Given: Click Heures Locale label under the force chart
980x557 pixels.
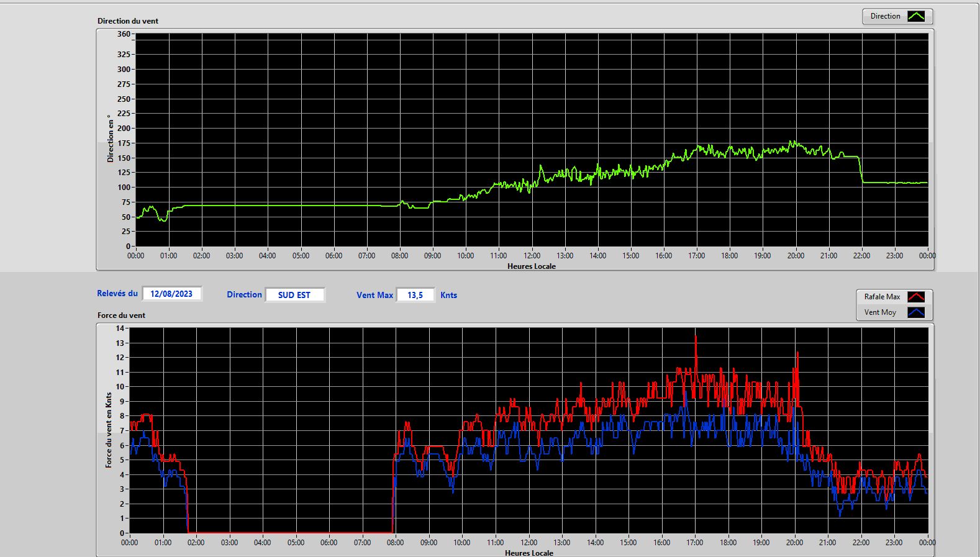Looking at the screenshot, I should pyautogui.click(x=529, y=553).
